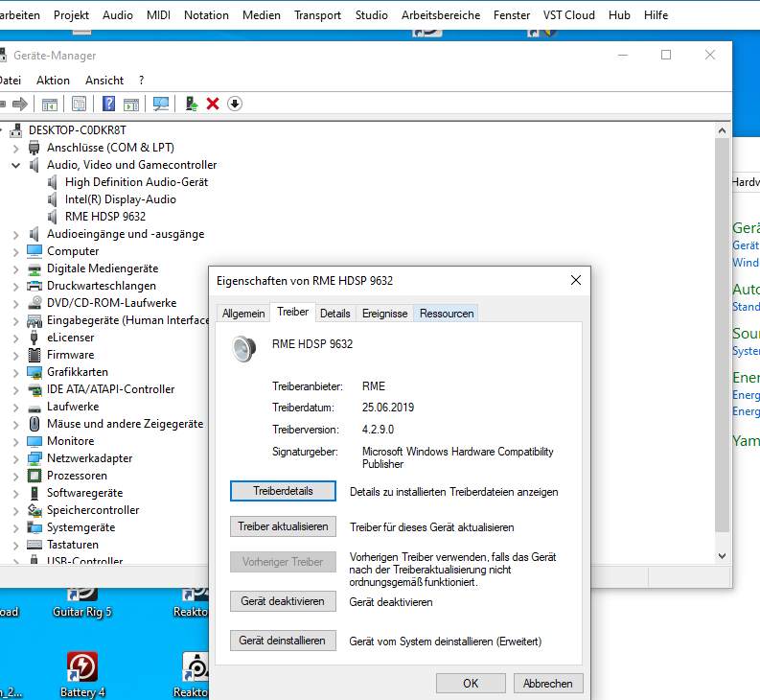
Task: Open the Studio menu in Cubase
Action: pos(371,15)
